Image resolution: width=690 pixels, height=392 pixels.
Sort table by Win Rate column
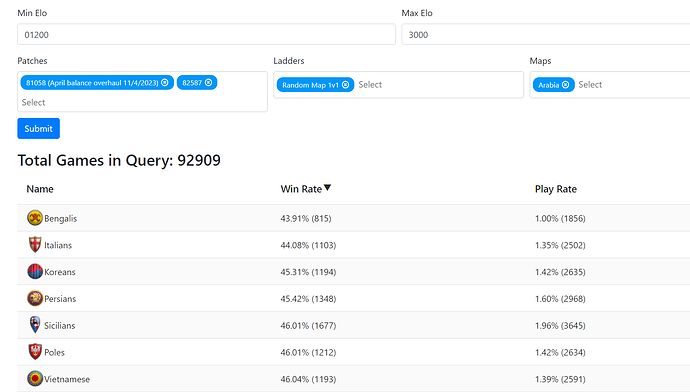click(305, 189)
